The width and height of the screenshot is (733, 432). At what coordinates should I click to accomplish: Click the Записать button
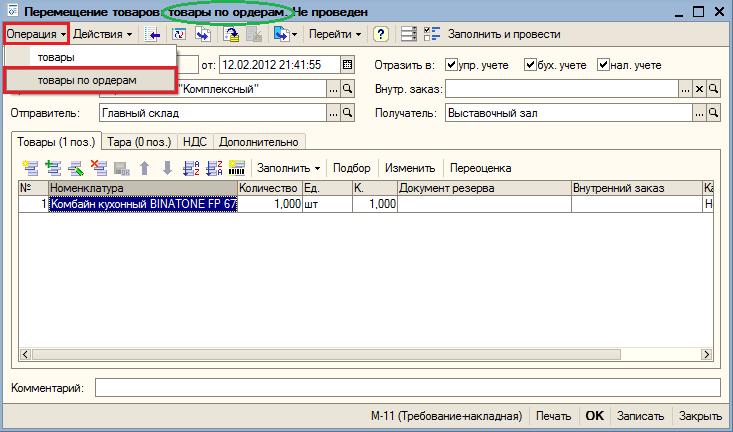[640, 416]
